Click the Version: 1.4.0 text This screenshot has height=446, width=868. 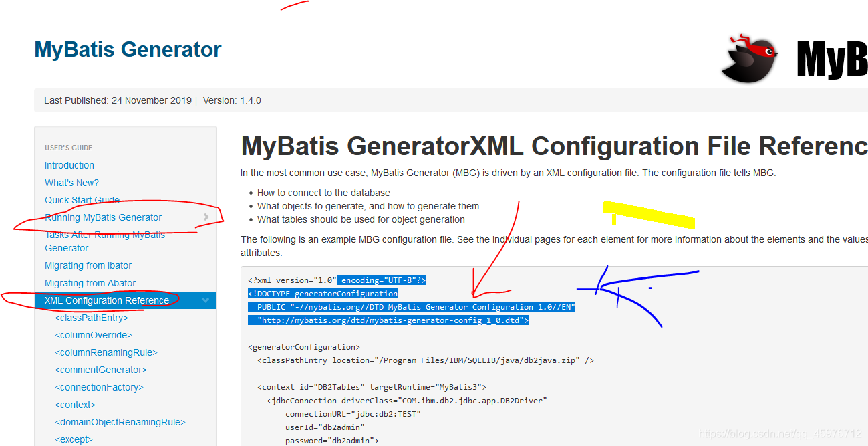point(232,100)
